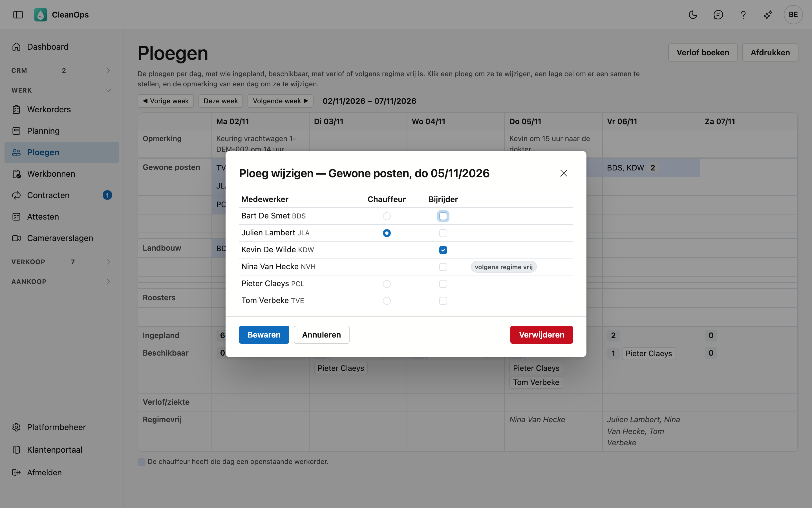This screenshot has width=812, height=508.
Task: Open Contracten in the sidebar
Action: [x=62, y=195]
